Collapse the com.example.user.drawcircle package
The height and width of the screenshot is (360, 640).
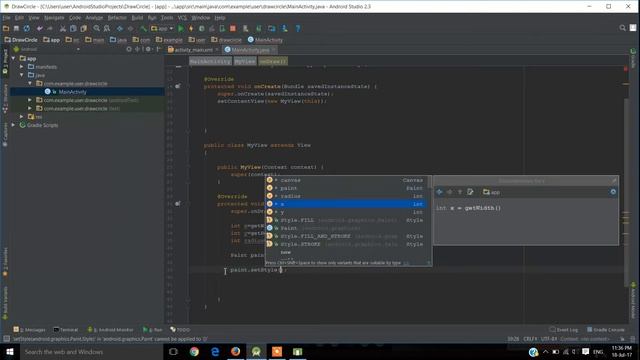pos(30,83)
